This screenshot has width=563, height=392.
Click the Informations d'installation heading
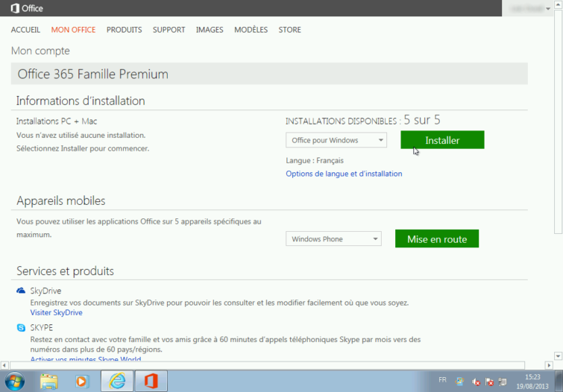click(81, 101)
